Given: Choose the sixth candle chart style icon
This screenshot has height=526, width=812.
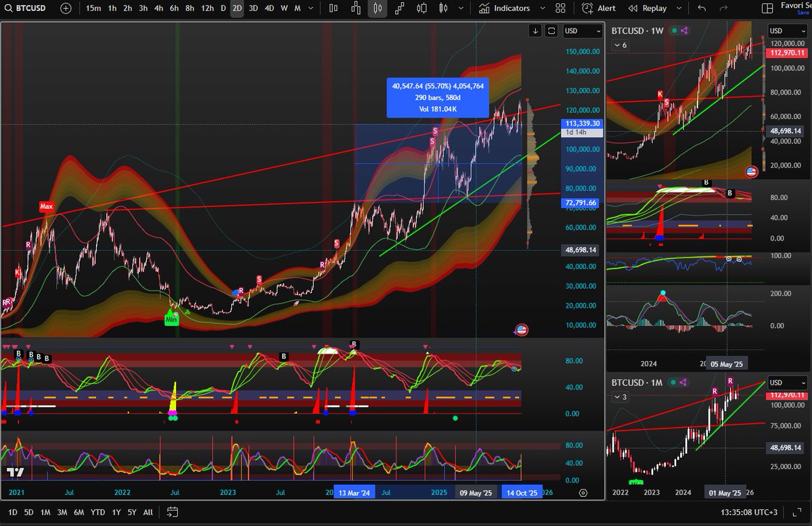Looking at the screenshot, I should click(443, 8).
